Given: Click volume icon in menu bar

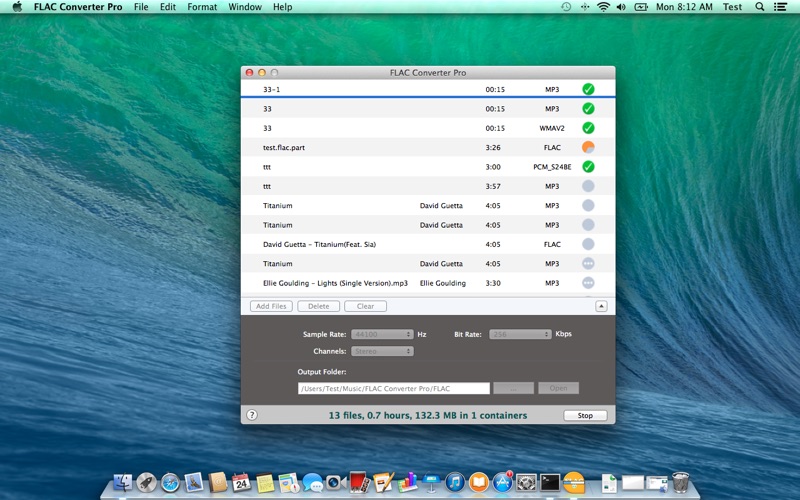Looking at the screenshot, I should [621, 7].
